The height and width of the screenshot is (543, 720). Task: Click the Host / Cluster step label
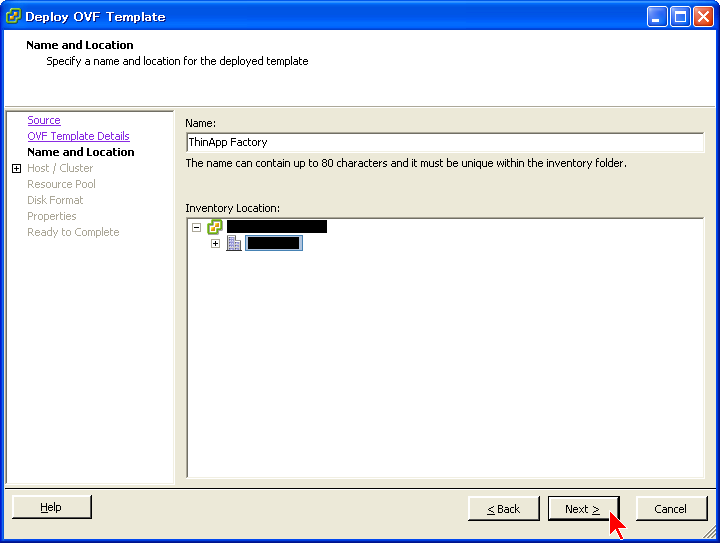60,168
